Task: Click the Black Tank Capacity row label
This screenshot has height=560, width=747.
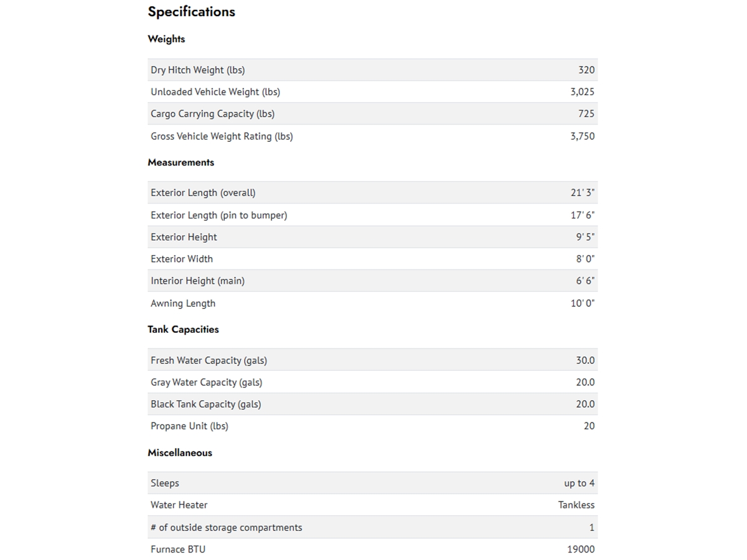Action: 205,404
